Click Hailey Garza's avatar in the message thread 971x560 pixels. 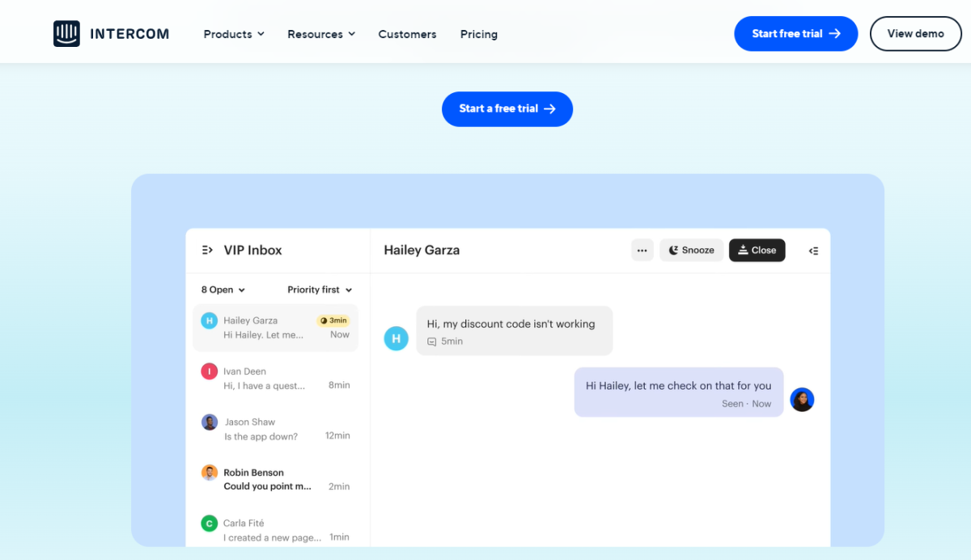click(x=396, y=338)
